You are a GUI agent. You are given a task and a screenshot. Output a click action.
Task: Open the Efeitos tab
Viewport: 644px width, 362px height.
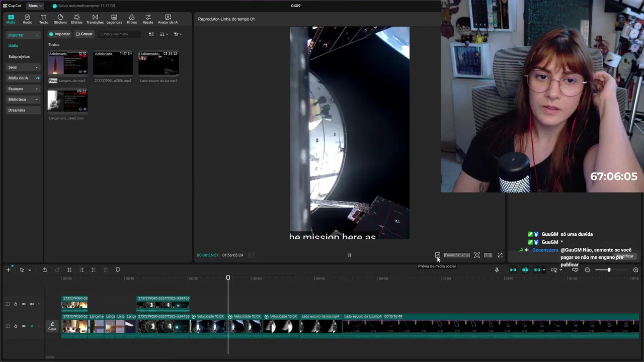pyautogui.click(x=76, y=19)
